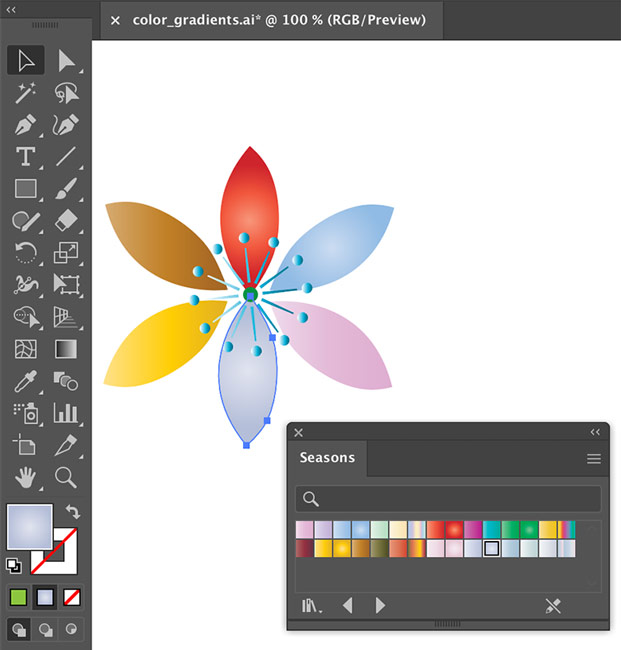Select the Direct Selection tool
The image size is (621, 650).
66,61
